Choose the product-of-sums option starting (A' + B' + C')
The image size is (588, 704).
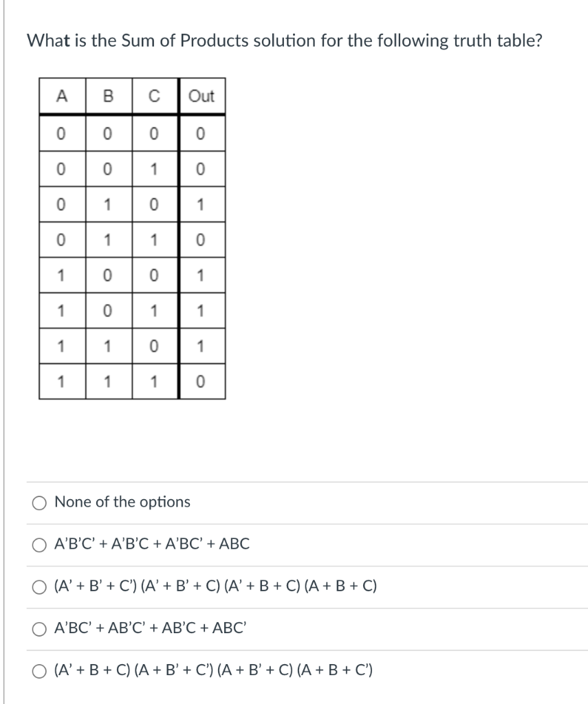39,585
